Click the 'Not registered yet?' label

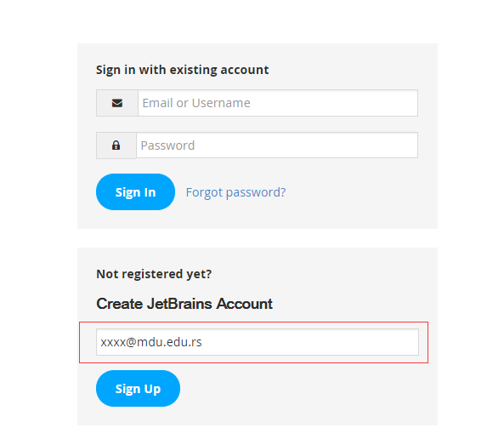click(154, 274)
